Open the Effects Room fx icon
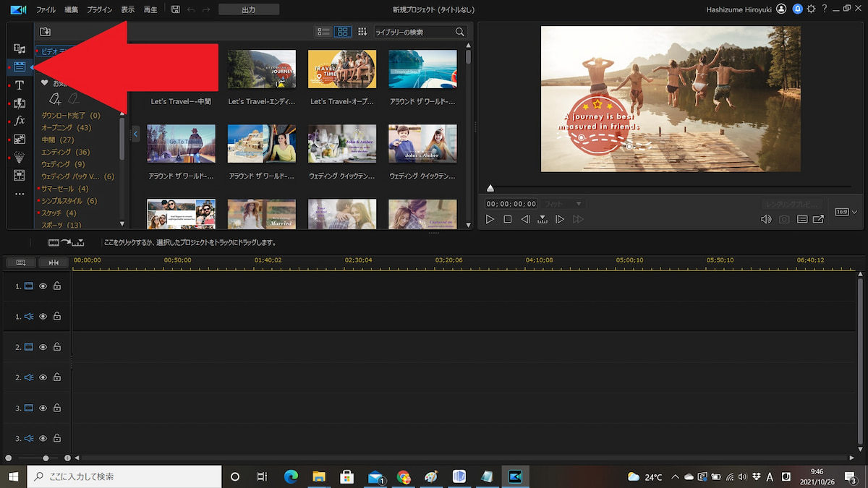Screen dimensions: 868x488 click(20, 121)
